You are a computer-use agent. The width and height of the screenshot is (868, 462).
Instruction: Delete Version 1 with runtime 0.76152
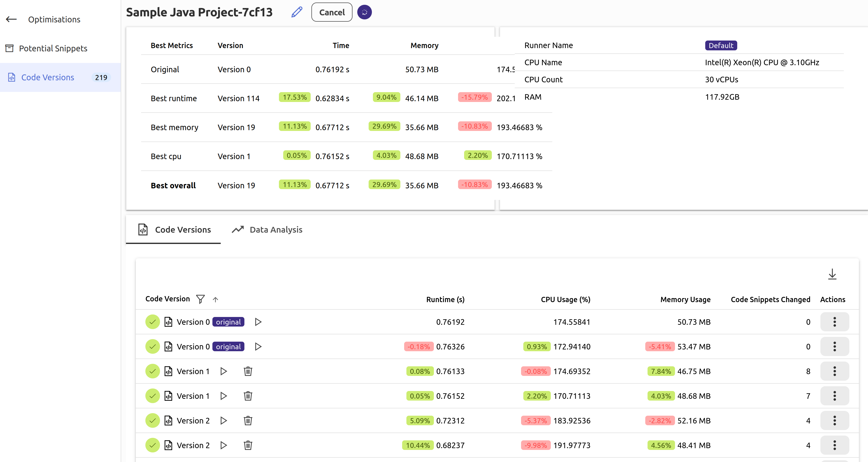tap(248, 396)
